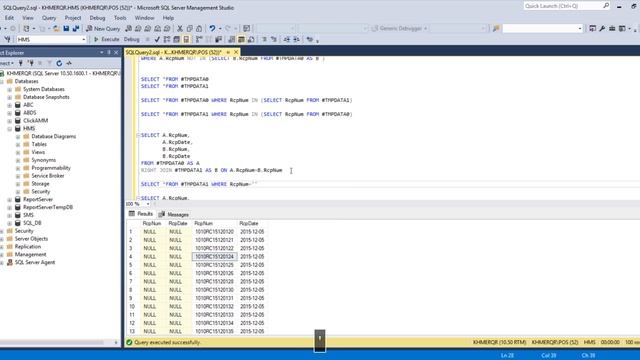Click the Connect plug icon in Object Explorer
Screen dimensions: 640x360
(20, 63)
